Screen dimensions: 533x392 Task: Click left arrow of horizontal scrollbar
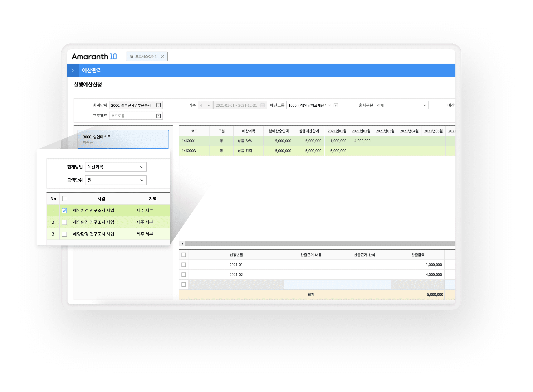[182, 244]
